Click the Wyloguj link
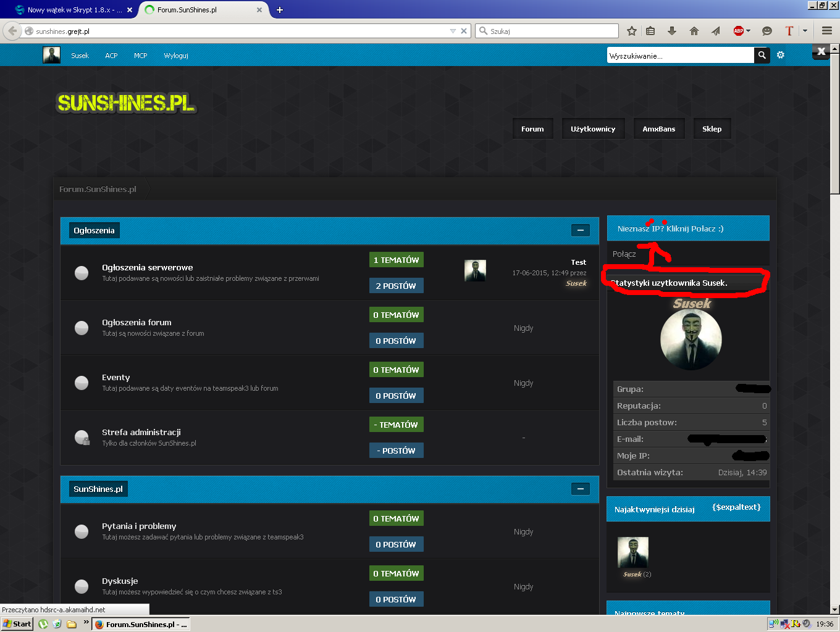The width and height of the screenshot is (840, 632). 176,56
